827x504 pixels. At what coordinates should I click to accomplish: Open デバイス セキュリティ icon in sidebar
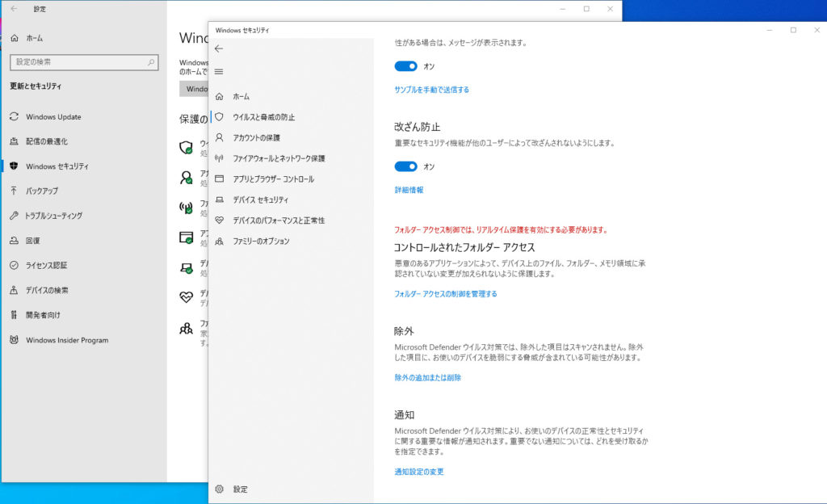point(219,199)
